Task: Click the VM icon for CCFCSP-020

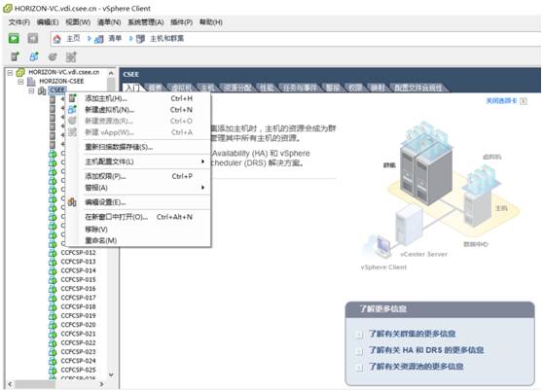Action: point(53,325)
